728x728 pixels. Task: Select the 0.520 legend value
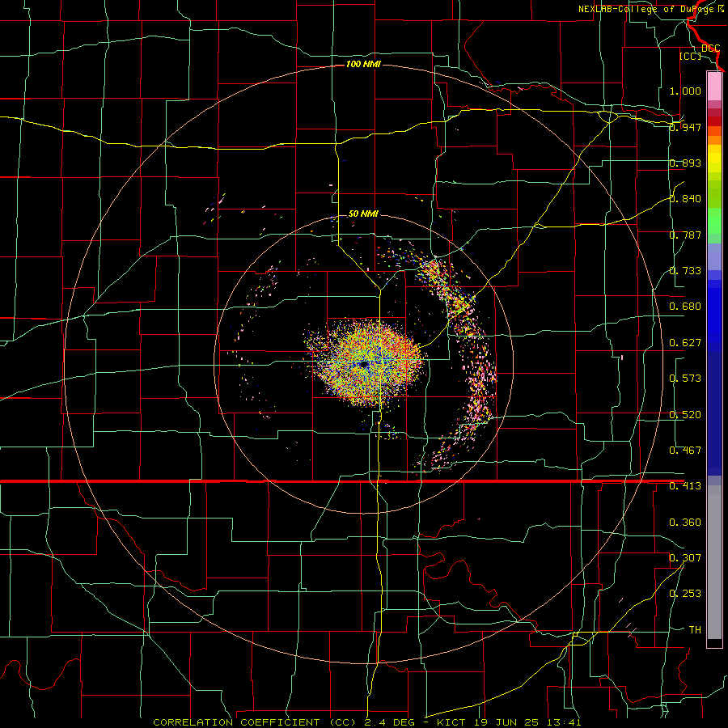685,415
